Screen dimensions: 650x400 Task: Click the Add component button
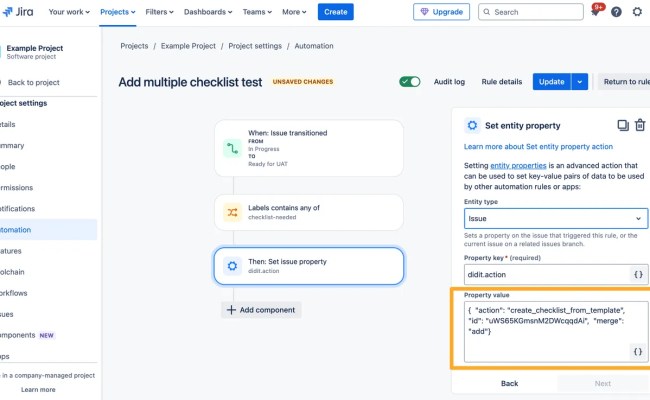pos(261,310)
